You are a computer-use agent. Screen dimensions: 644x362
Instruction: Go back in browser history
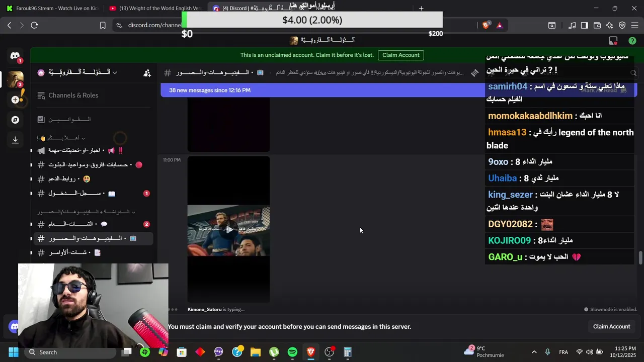click(9, 25)
